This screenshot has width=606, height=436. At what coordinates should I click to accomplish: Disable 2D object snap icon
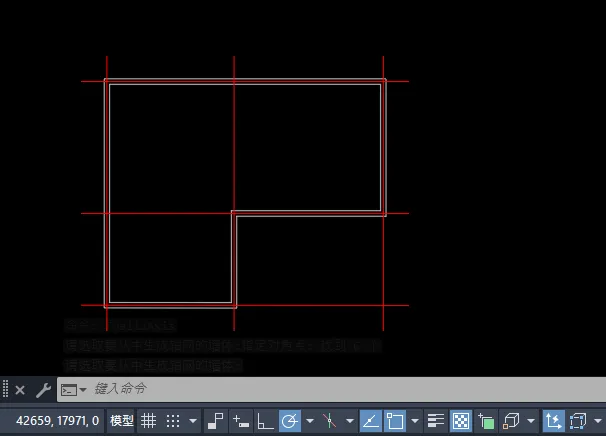pos(395,421)
